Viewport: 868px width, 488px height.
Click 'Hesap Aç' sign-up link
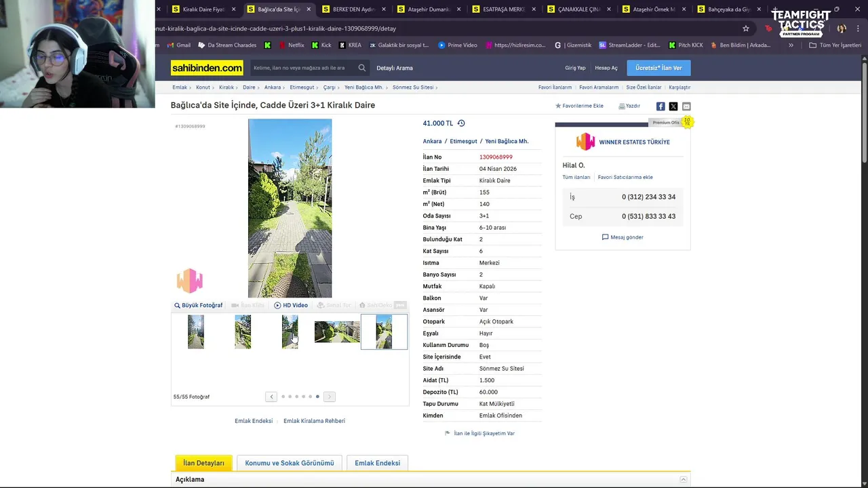(x=606, y=68)
